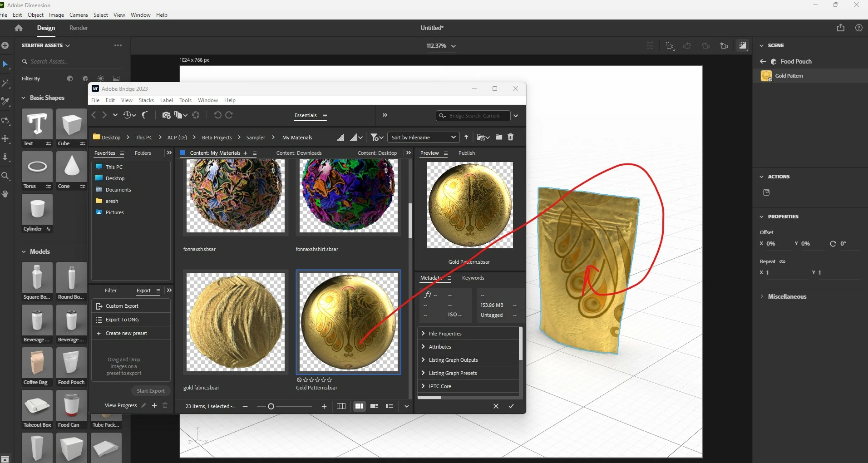868x463 pixels.
Task: Select the Hand tool in Dimension
Action: click(x=5, y=194)
